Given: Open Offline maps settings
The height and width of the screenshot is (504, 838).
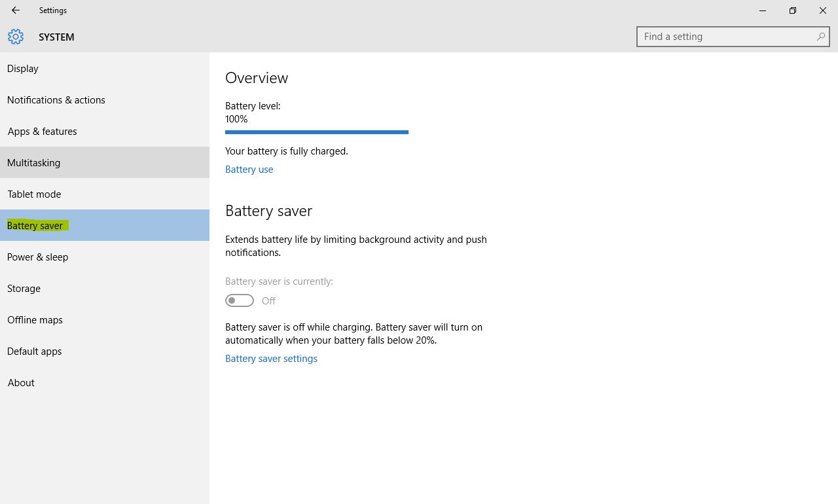Looking at the screenshot, I should pos(35,319).
